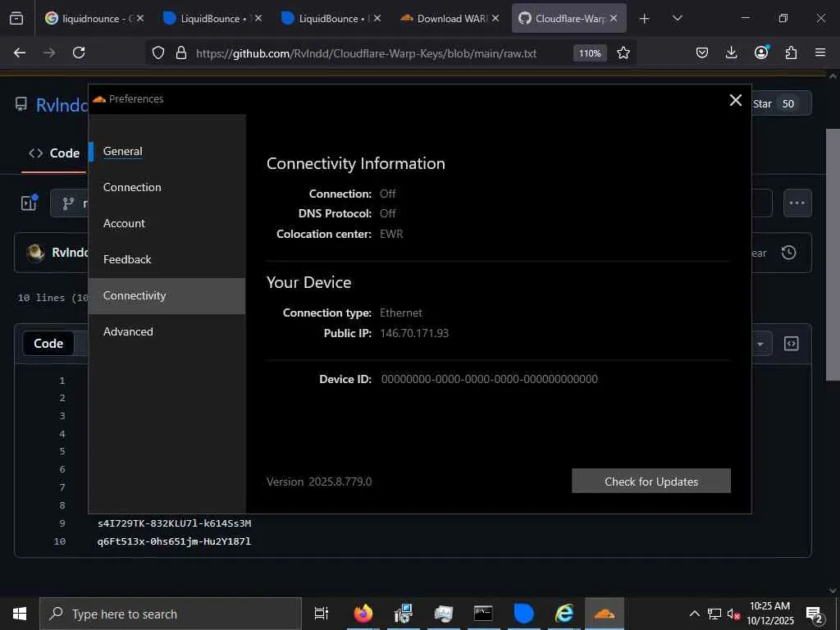Open a new browser tab
Viewport: 840px width, 630px height.
pyautogui.click(x=645, y=19)
